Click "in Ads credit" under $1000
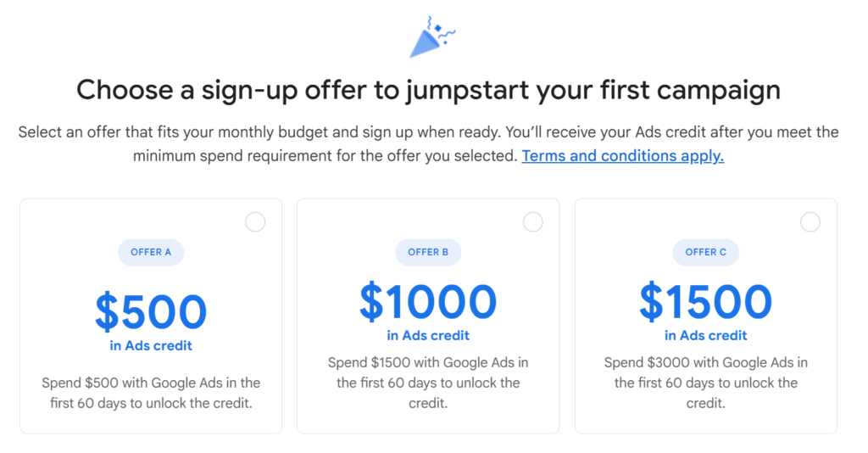 [428, 335]
